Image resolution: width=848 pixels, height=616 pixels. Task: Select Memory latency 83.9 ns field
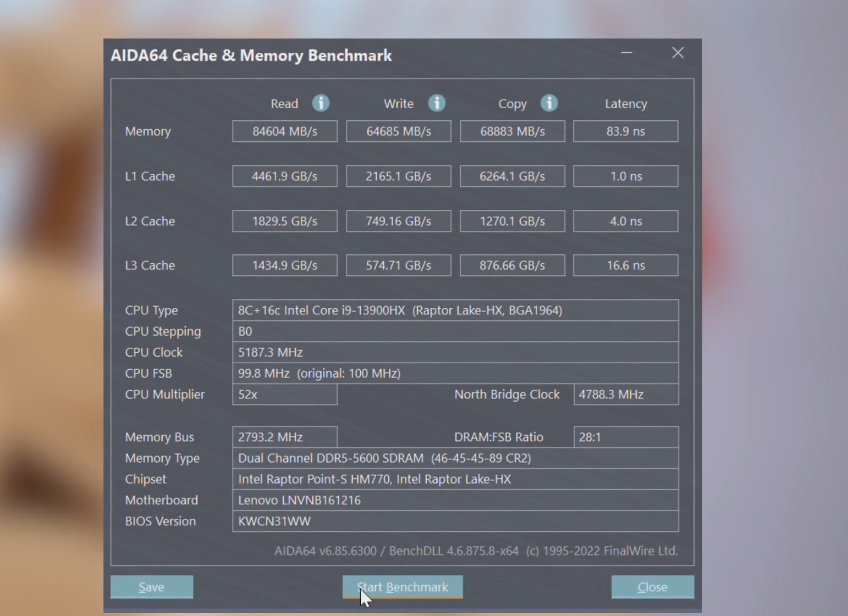[626, 131]
